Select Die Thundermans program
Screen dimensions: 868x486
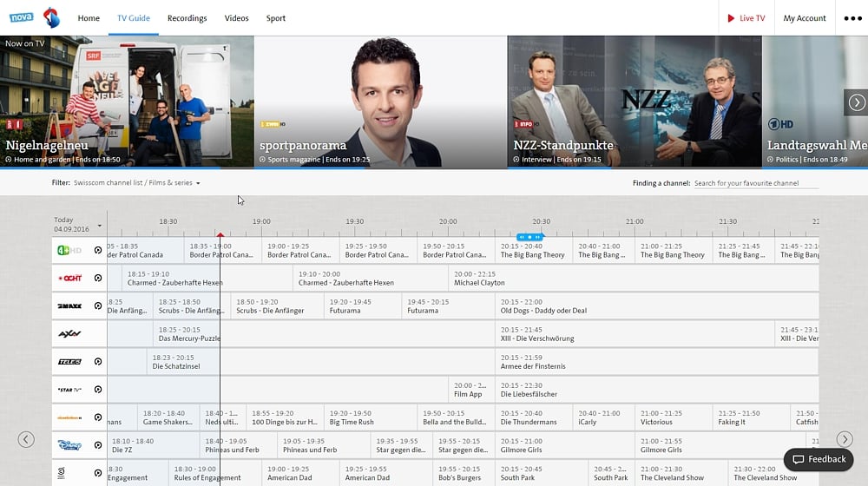534,418
